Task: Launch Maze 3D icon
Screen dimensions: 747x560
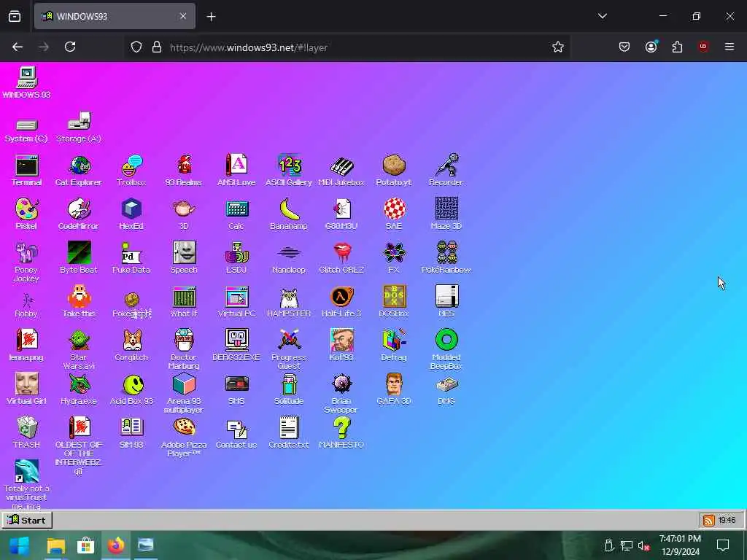Action: point(446,209)
